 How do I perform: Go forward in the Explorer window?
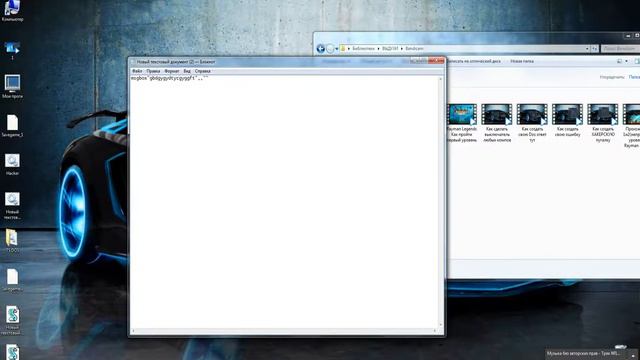[x=330, y=49]
